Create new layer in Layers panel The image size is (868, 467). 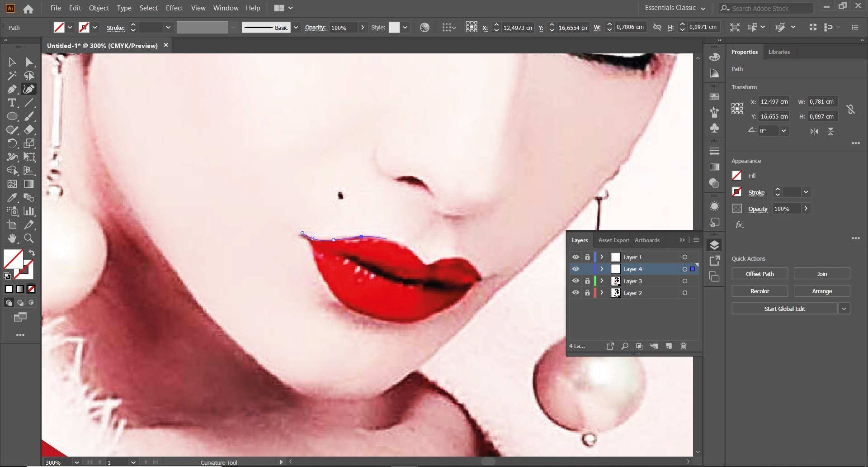(x=669, y=346)
